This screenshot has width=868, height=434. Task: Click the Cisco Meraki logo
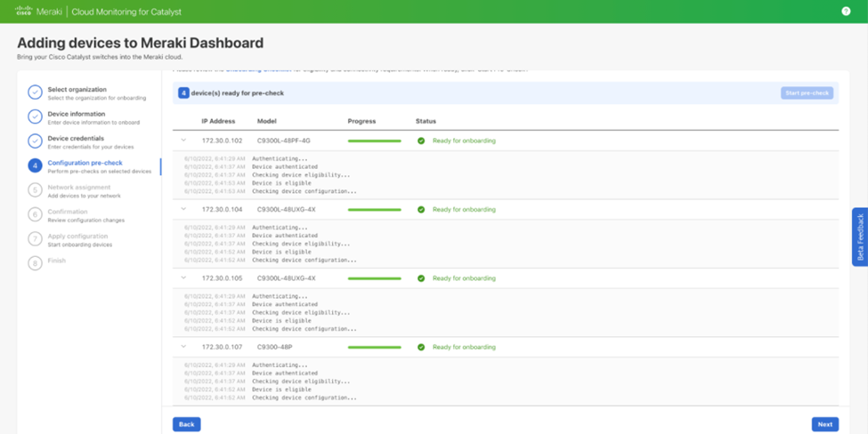[38, 12]
